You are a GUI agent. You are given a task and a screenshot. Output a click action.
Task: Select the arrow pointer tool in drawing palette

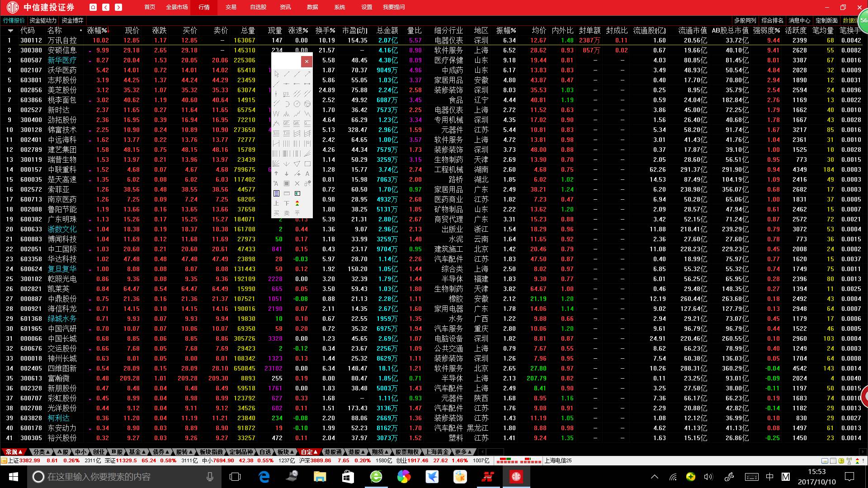tap(277, 74)
